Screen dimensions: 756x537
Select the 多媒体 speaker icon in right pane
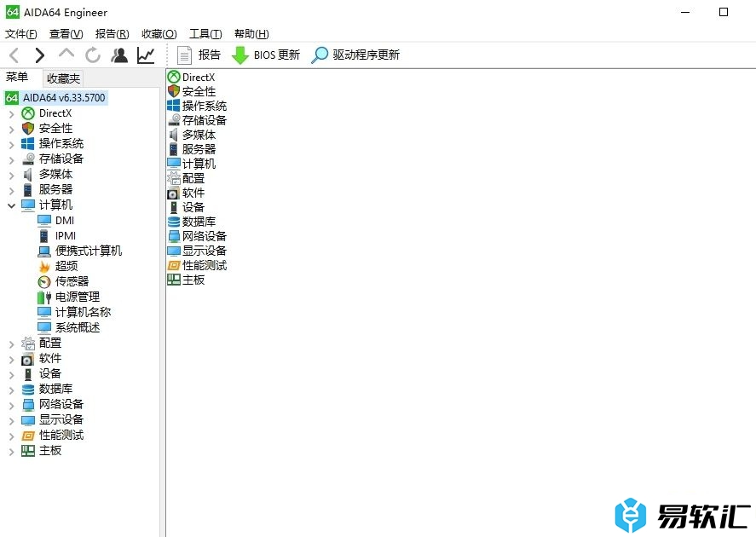(x=174, y=135)
